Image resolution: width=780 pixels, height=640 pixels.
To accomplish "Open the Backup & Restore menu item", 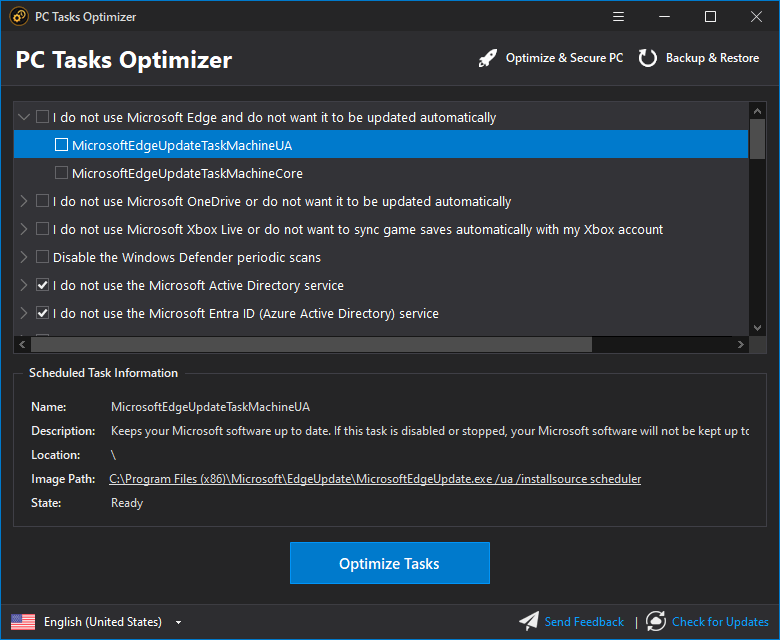I will [x=712, y=58].
